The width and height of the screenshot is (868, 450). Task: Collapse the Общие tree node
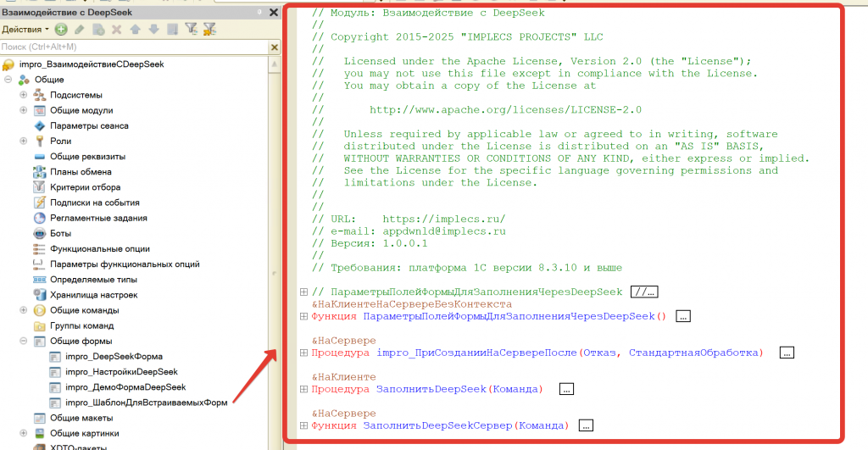point(8,80)
